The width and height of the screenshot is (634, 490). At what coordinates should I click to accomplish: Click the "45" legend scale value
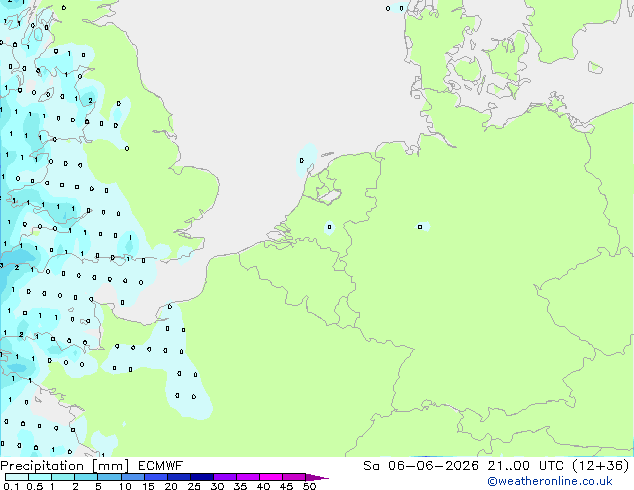point(286,486)
